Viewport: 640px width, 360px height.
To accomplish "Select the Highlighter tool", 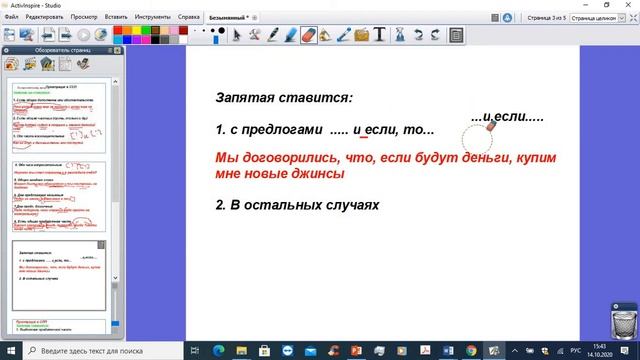I will coord(291,35).
